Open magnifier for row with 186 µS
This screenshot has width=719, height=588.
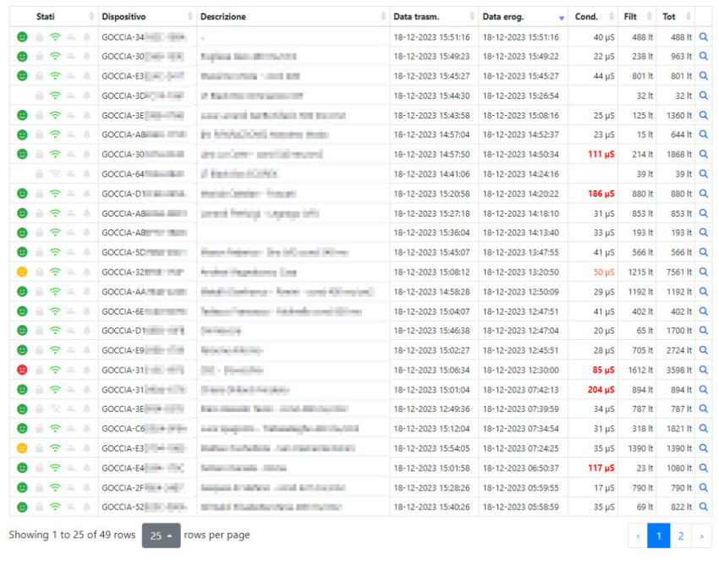(x=703, y=194)
